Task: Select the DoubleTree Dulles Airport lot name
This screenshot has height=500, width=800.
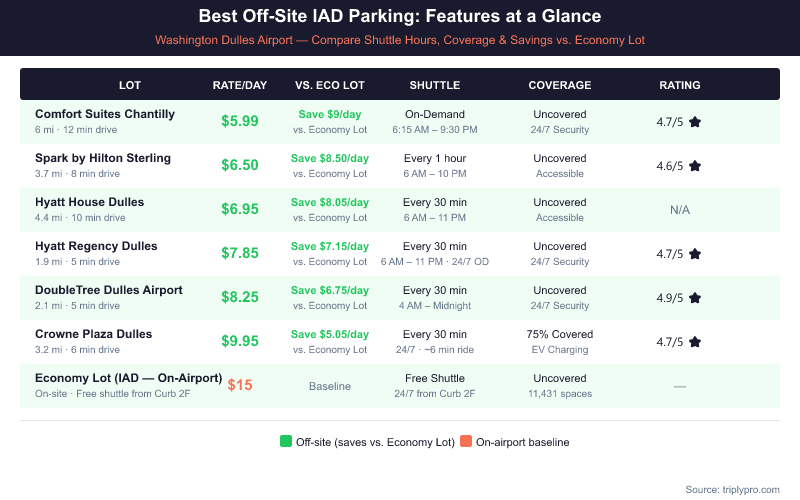Action: [109, 290]
